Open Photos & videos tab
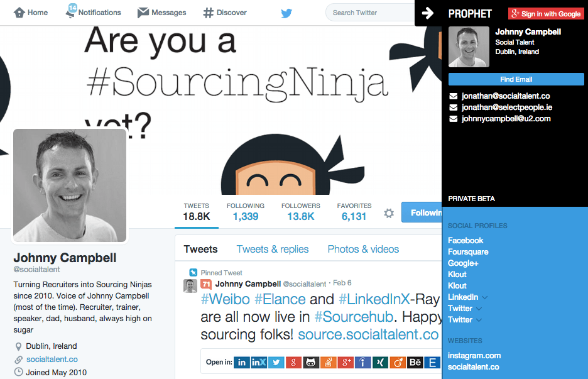Image resolution: width=588 pixels, height=379 pixels. [x=363, y=249]
